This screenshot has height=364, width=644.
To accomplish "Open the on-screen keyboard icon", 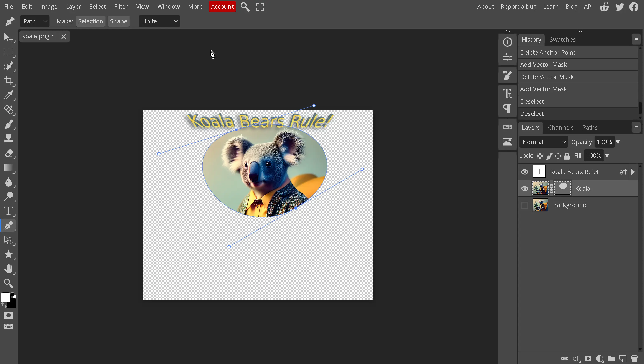I will click(8, 326).
